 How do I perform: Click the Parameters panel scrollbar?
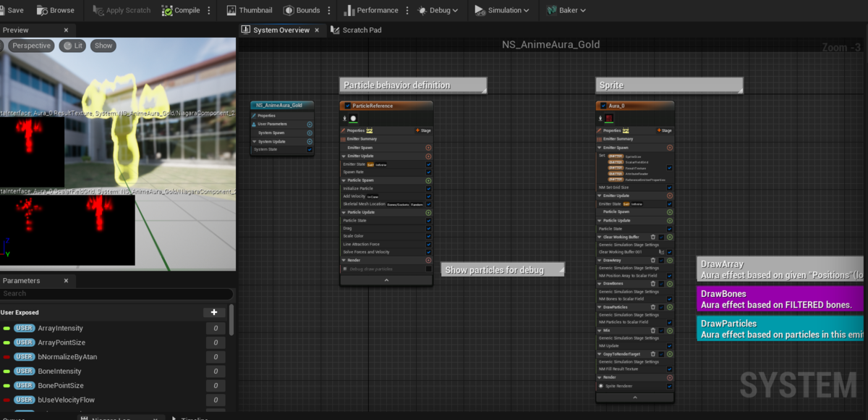click(x=231, y=319)
